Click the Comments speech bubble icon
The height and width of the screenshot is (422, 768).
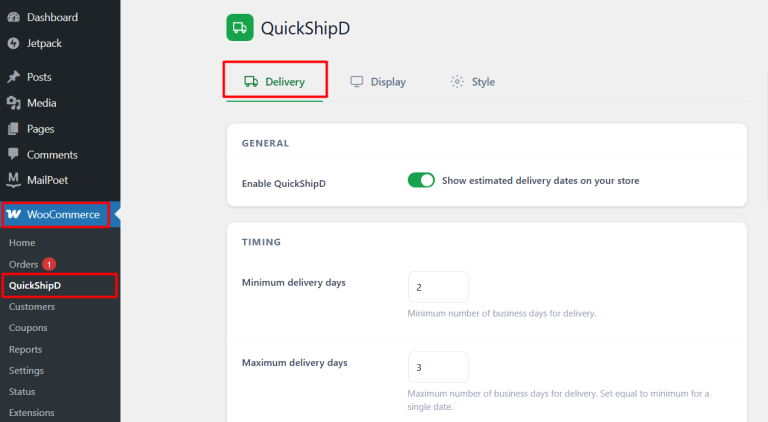point(14,154)
